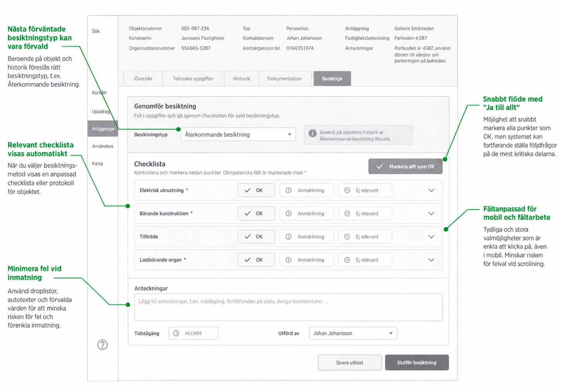Image resolution: width=561 pixels, height=392 pixels.
Task: Click the Tidsåtgång HH:MM field
Action: (193, 333)
